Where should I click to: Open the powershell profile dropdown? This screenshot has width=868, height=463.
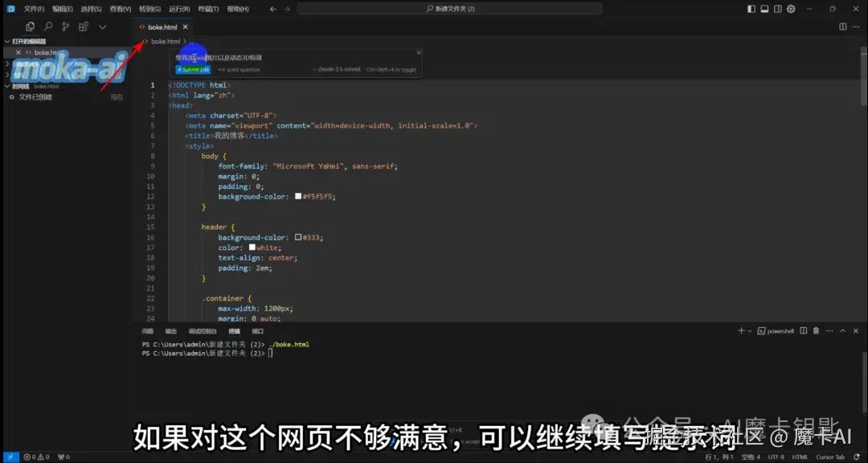pos(751,330)
